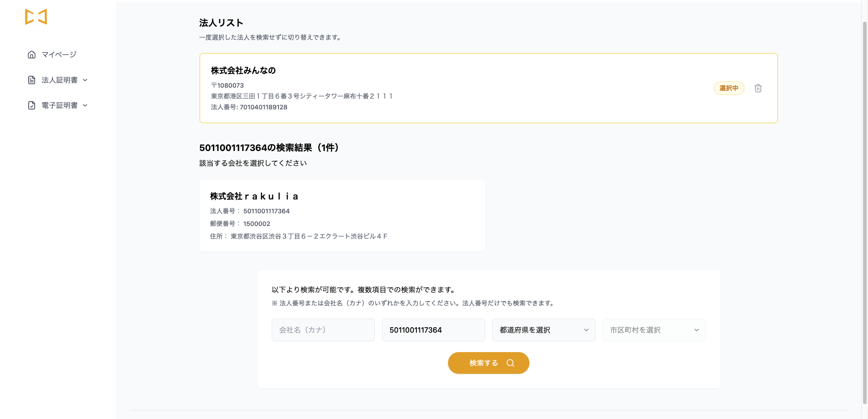Click the magnifier icon in the search button
Viewport: 868px width, 419px height.
coord(510,363)
